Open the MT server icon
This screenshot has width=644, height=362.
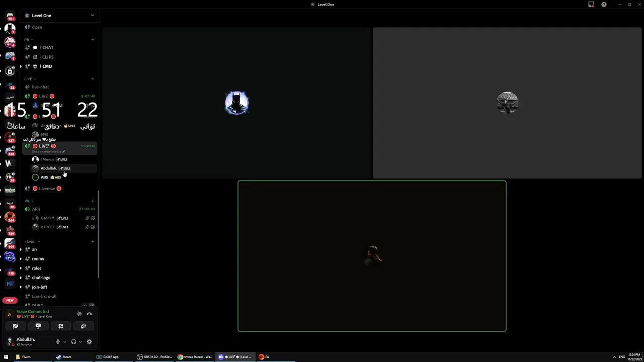pos(10,284)
